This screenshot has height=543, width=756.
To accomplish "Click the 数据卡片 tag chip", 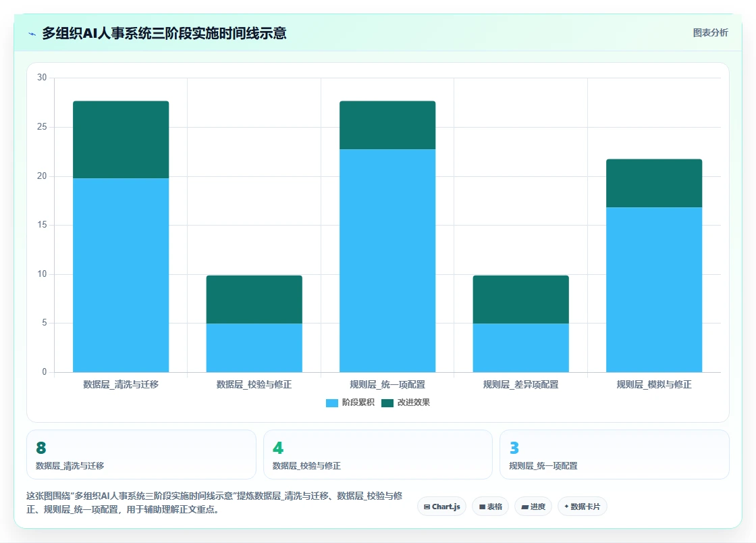I will [x=583, y=507].
